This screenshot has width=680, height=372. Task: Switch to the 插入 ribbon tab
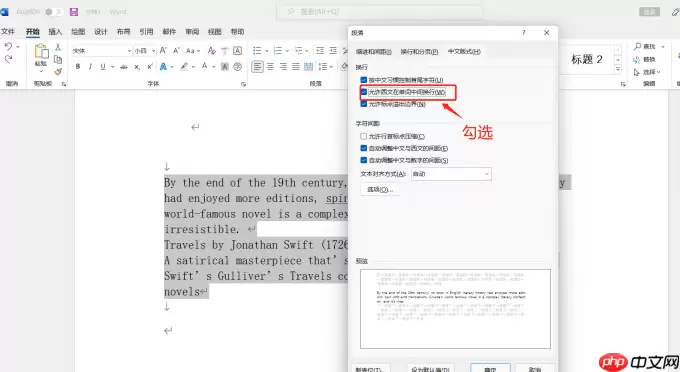point(55,32)
